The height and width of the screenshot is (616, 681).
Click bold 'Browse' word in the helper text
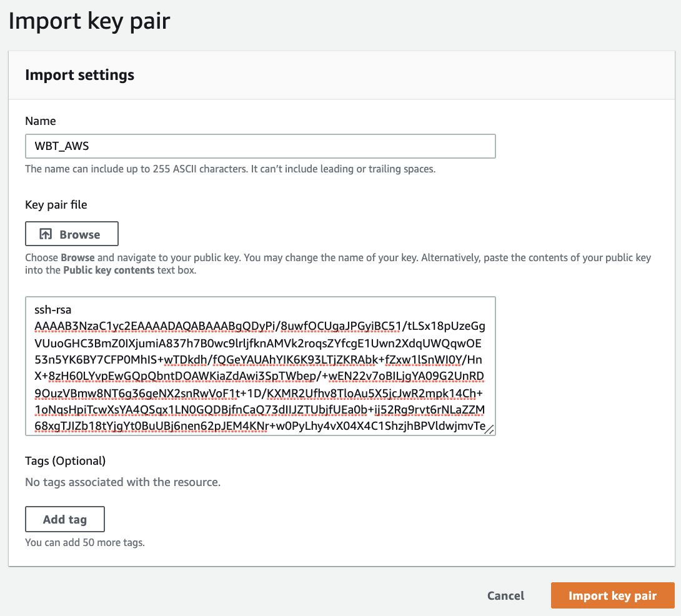[x=77, y=257]
